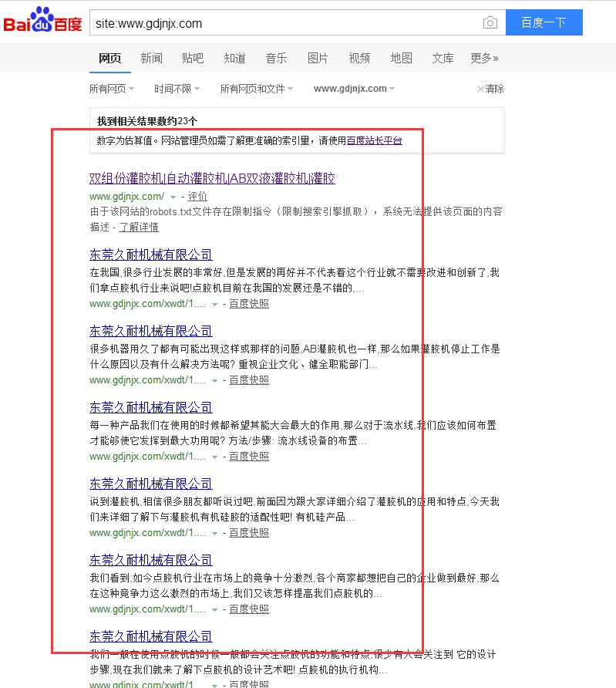Click the green www.gdjnjx.com/ URL text
616x688 pixels.
click(x=126, y=197)
